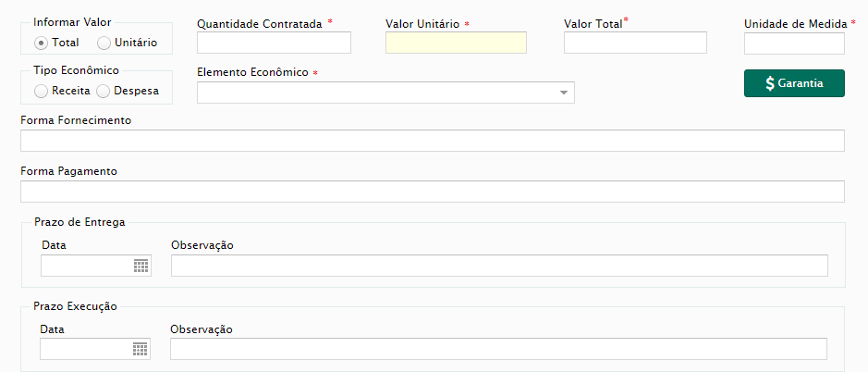Click the dollar sign icon on Garantia
This screenshot has width=868, height=372.
click(770, 83)
